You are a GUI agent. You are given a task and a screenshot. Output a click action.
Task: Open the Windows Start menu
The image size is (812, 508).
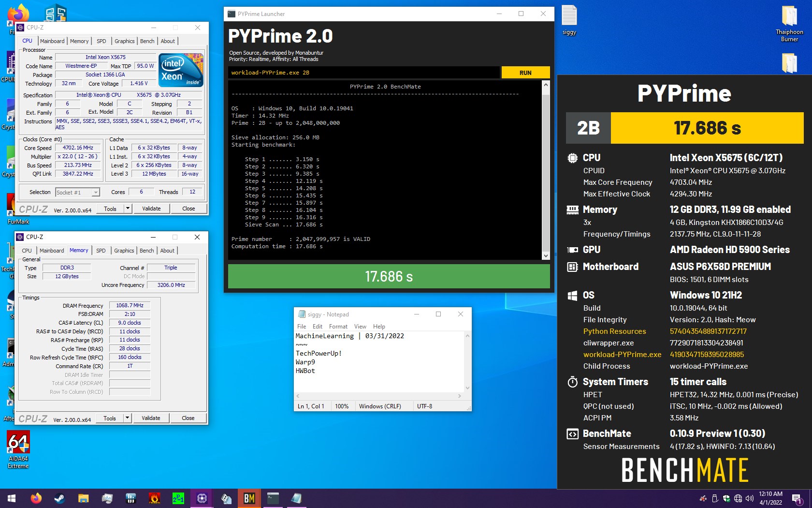[x=12, y=498]
